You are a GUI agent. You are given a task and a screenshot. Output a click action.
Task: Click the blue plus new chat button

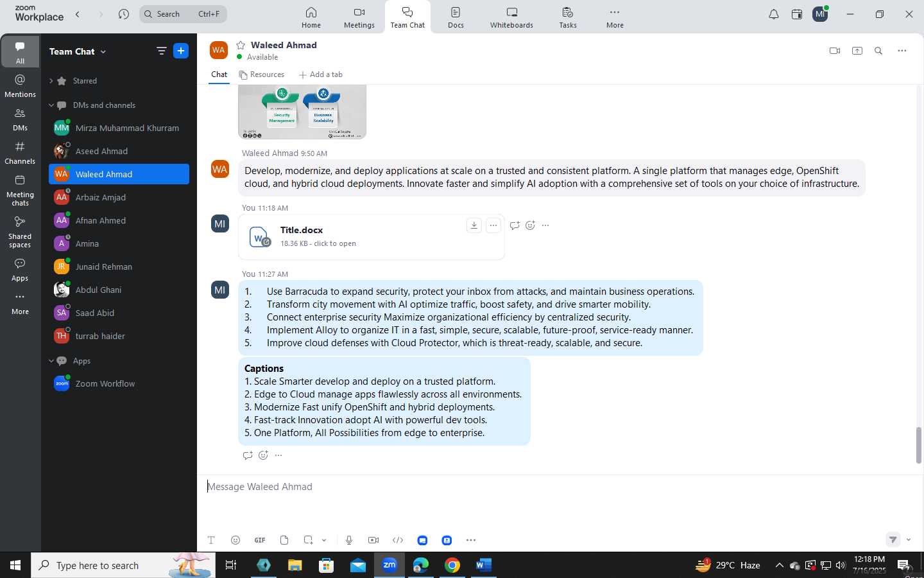181,51
